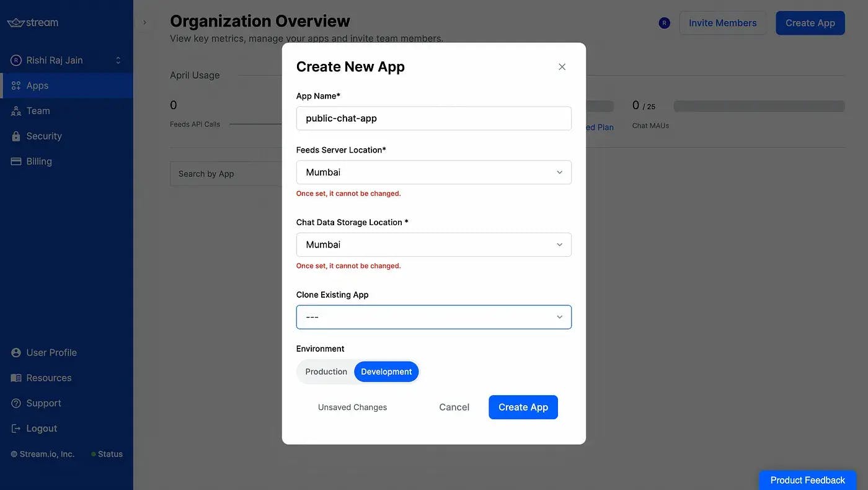Select the Production environment option
The image size is (868, 490).
point(326,372)
